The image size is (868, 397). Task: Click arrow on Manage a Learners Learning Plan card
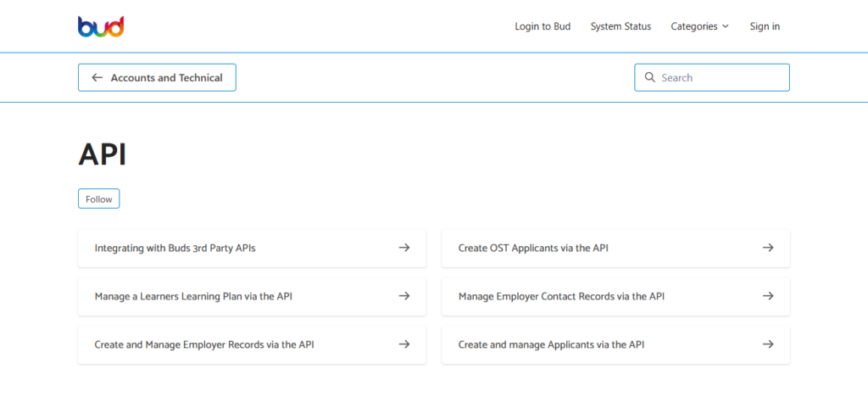coord(404,296)
